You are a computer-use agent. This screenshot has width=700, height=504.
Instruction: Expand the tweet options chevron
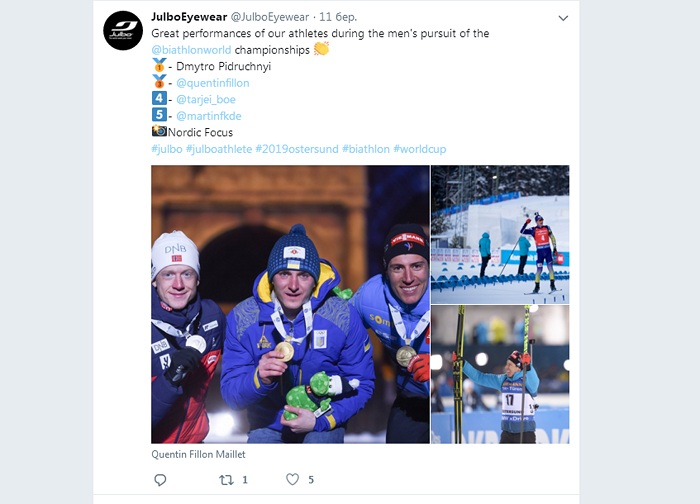coord(563,18)
